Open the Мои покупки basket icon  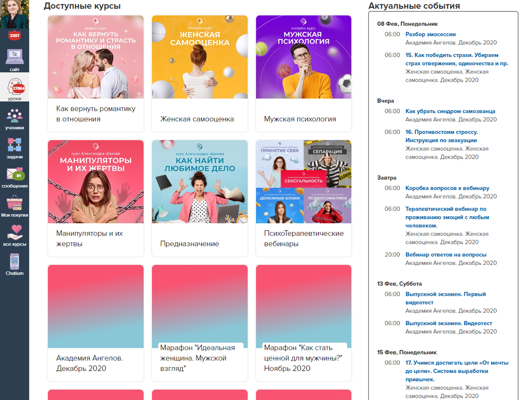click(14, 204)
